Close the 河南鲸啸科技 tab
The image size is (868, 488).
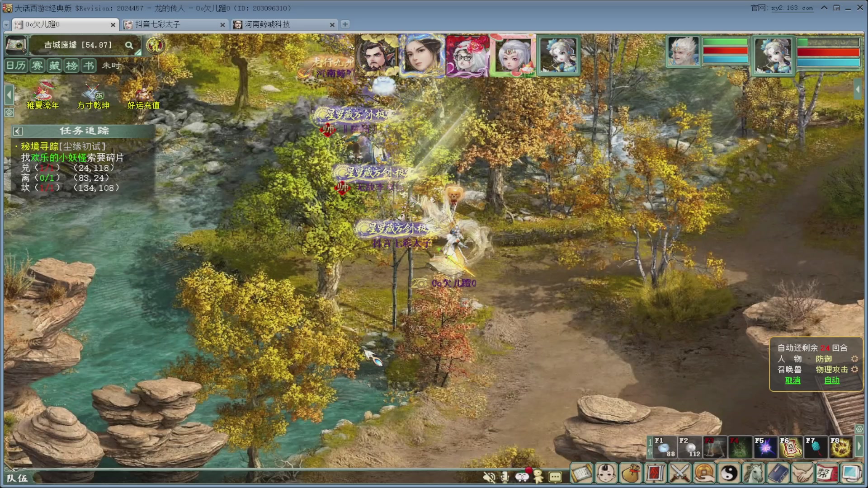332,25
